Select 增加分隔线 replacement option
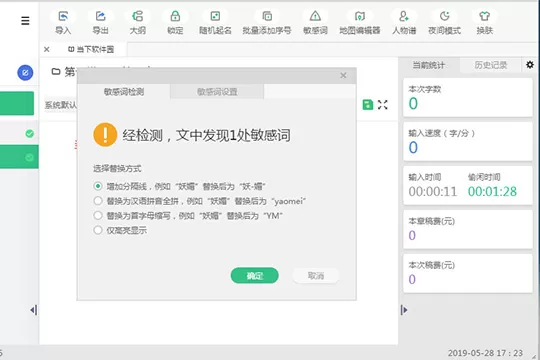This screenshot has width=540, height=360. click(x=98, y=186)
